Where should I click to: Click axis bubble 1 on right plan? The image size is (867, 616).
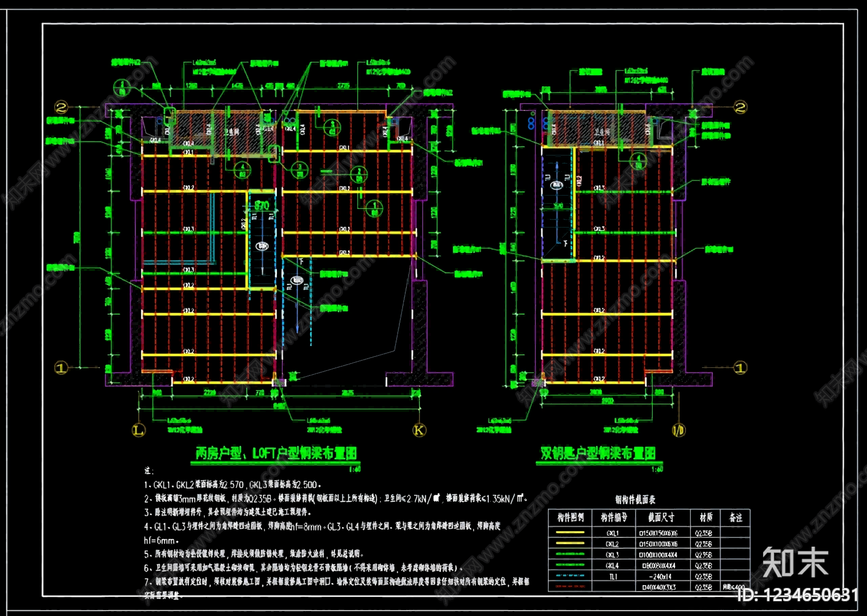pyautogui.click(x=740, y=368)
